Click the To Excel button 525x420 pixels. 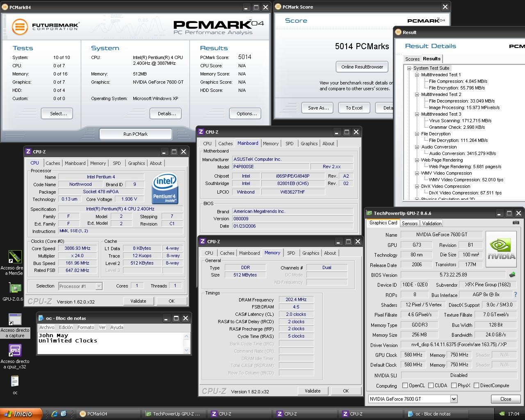point(354,108)
